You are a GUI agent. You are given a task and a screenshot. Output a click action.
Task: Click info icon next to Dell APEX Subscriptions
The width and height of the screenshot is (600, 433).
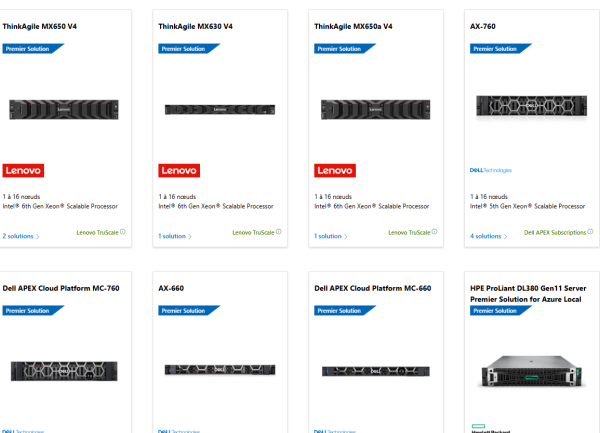point(590,232)
